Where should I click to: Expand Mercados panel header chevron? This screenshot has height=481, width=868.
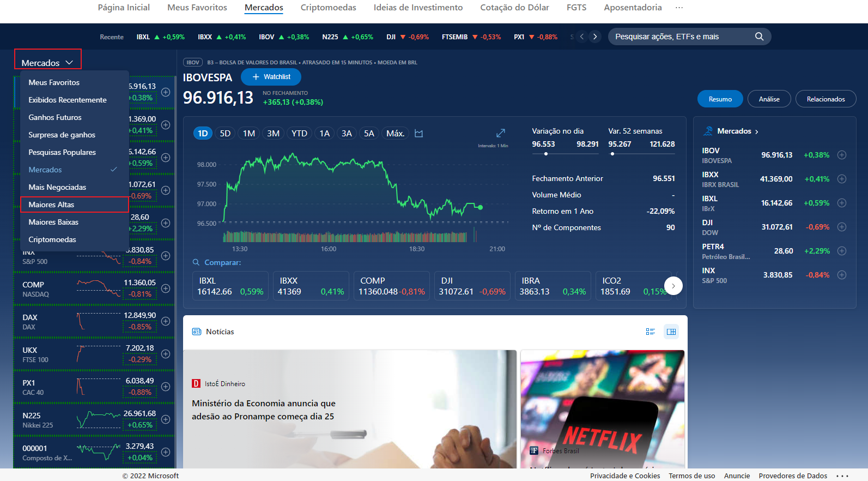point(757,131)
